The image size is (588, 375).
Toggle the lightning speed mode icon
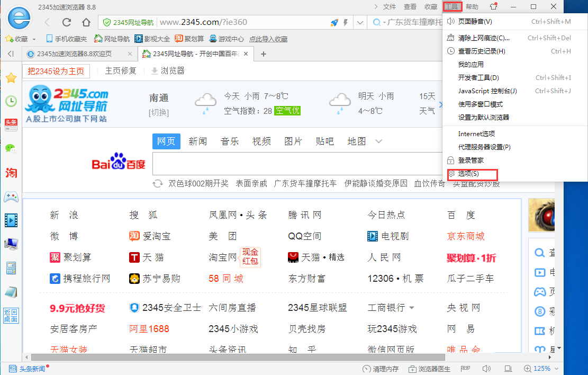click(x=346, y=23)
